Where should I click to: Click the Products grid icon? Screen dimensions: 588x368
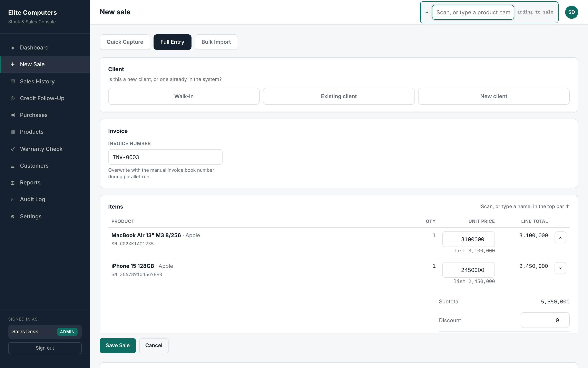click(13, 132)
